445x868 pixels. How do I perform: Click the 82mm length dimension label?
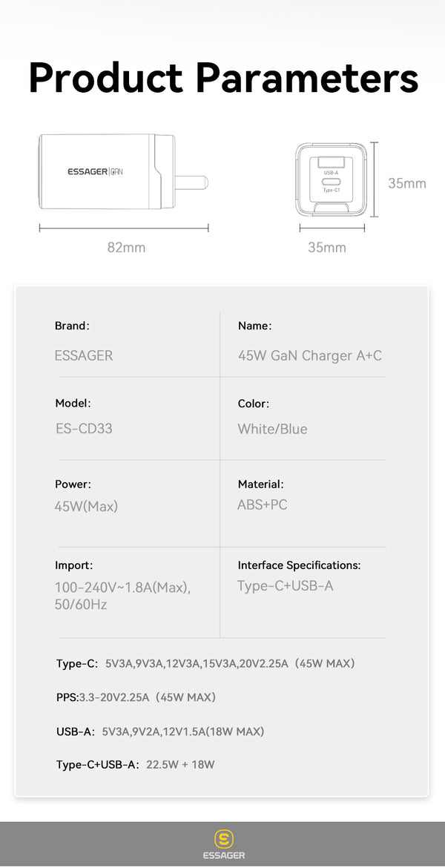(126, 247)
